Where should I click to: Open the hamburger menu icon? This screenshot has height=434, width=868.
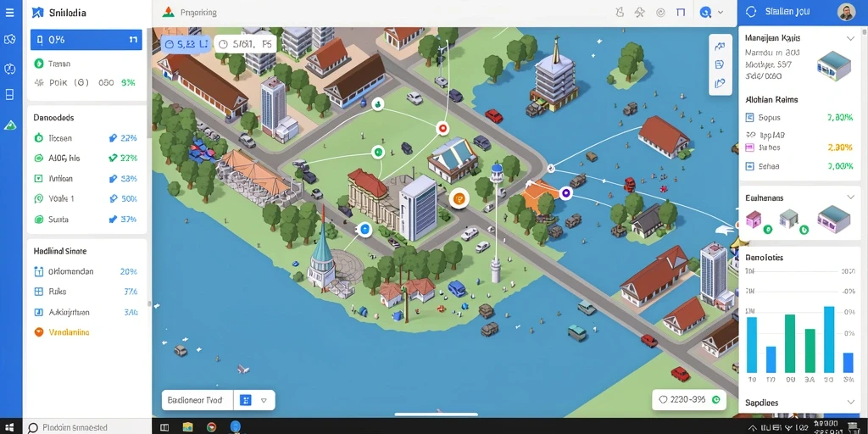10,12
